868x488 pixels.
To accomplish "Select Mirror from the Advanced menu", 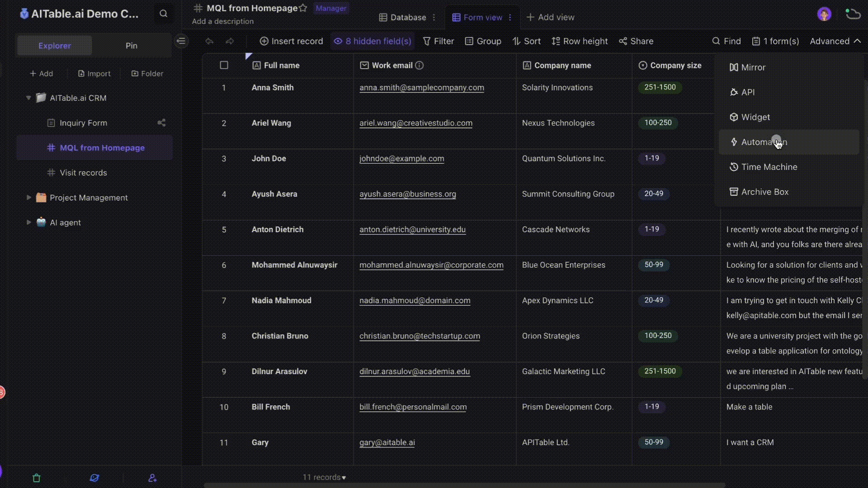I will pyautogui.click(x=789, y=67).
